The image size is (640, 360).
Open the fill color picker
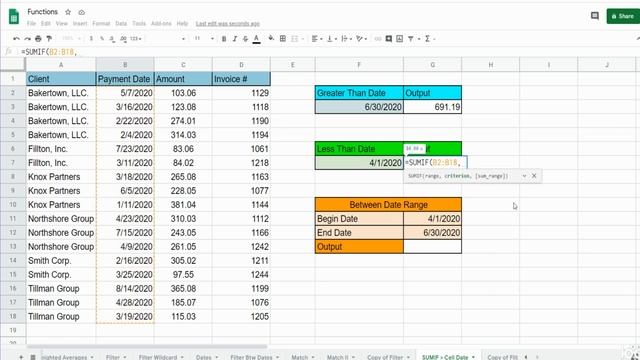tap(271, 38)
